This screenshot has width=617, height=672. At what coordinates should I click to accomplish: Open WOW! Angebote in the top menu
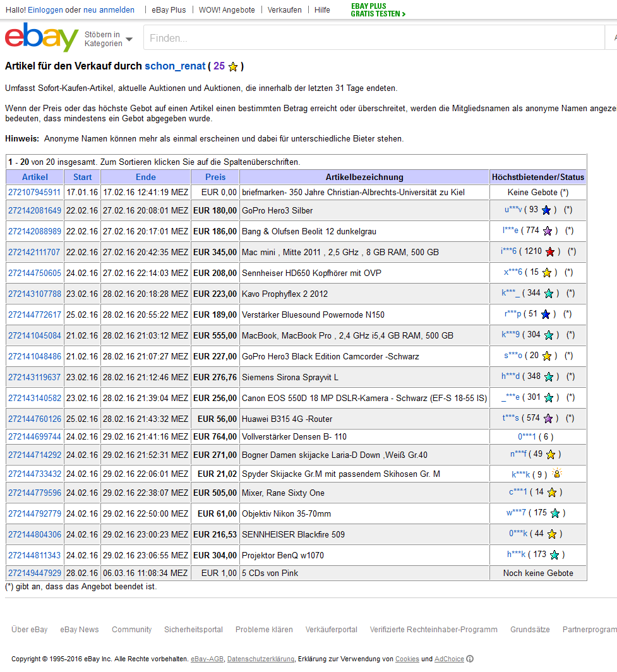(x=227, y=10)
